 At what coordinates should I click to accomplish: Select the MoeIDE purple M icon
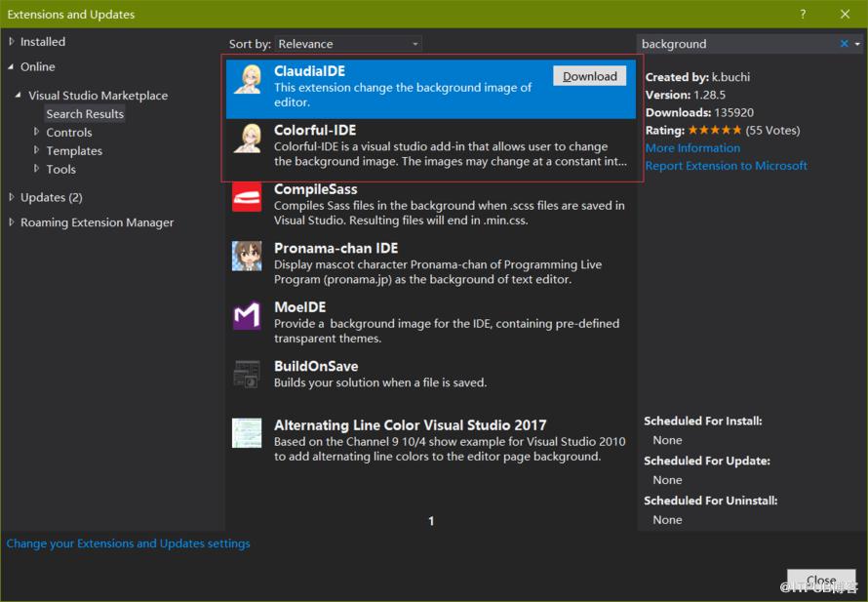pos(247,315)
